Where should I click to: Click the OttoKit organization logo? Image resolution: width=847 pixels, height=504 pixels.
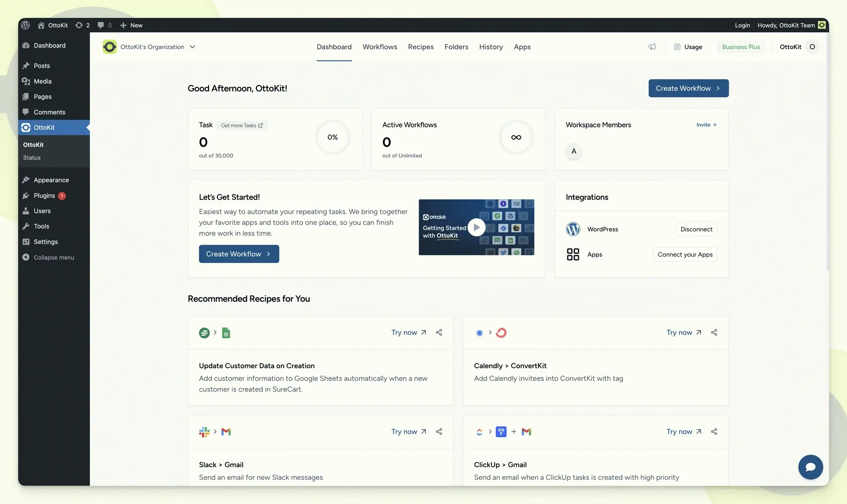(x=109, y=47)
